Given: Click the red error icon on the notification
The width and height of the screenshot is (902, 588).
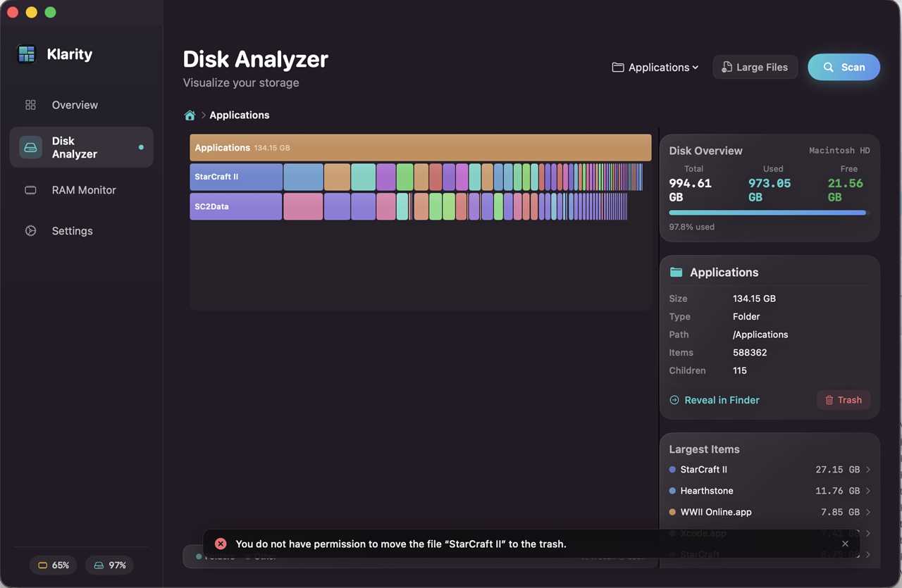Looking at the screenshot, I should [221, 544].
